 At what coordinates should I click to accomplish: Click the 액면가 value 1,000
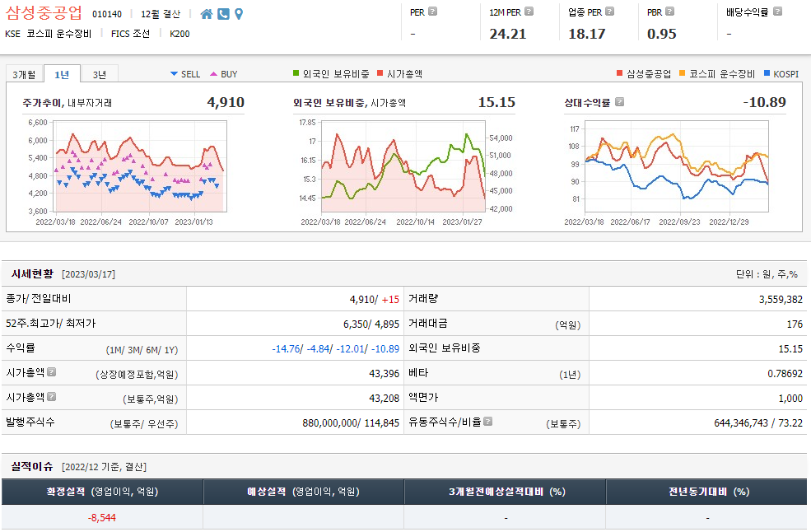790,398
